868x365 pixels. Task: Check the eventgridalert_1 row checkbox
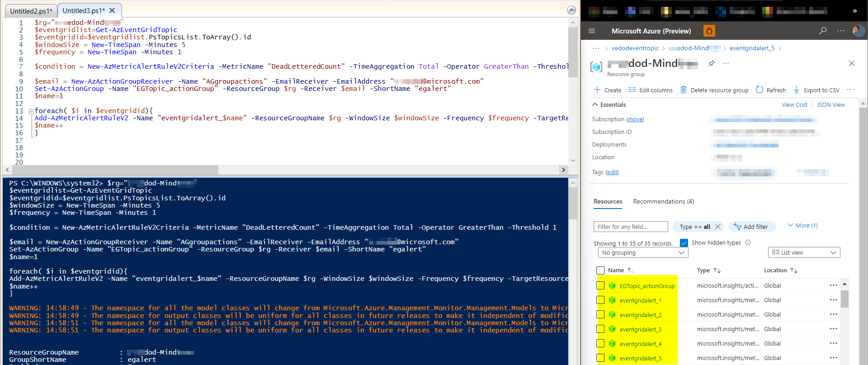(600, 300)
